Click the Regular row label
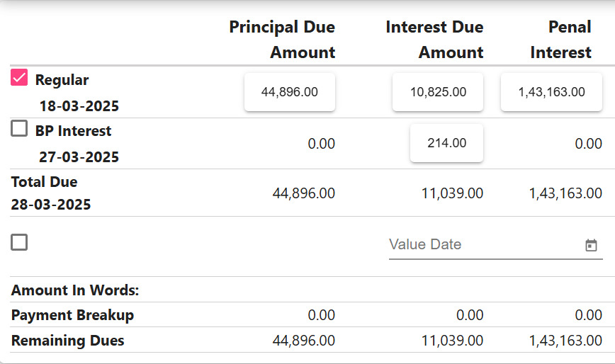615x364 pixels. [x=62, y=80]
